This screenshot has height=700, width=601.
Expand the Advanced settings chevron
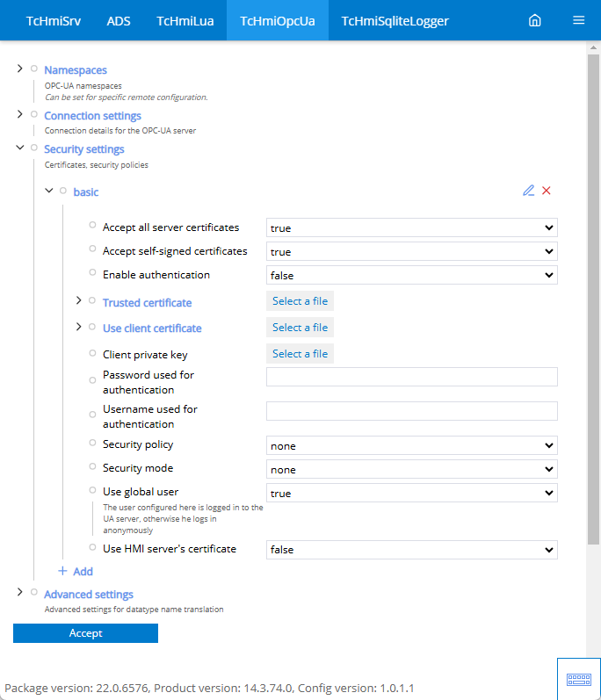click(x=19, y=592)
